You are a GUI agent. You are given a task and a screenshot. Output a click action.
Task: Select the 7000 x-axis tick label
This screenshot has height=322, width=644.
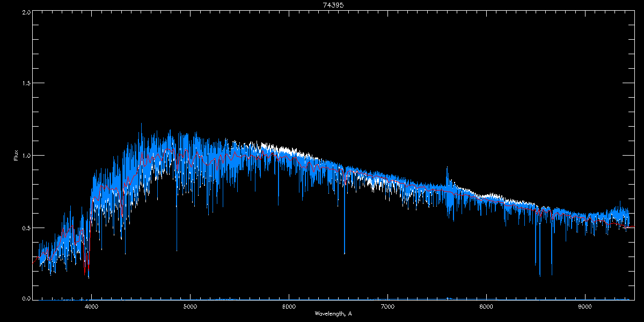click(387, 307)
